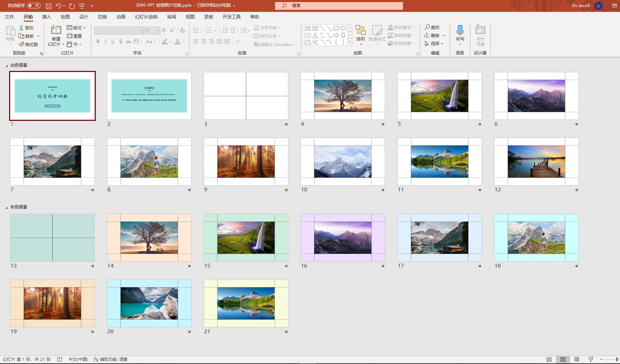The image size is (620, 364).
Task: Click the Slide Show icon in status bar
Action: [x=591, y=359]
